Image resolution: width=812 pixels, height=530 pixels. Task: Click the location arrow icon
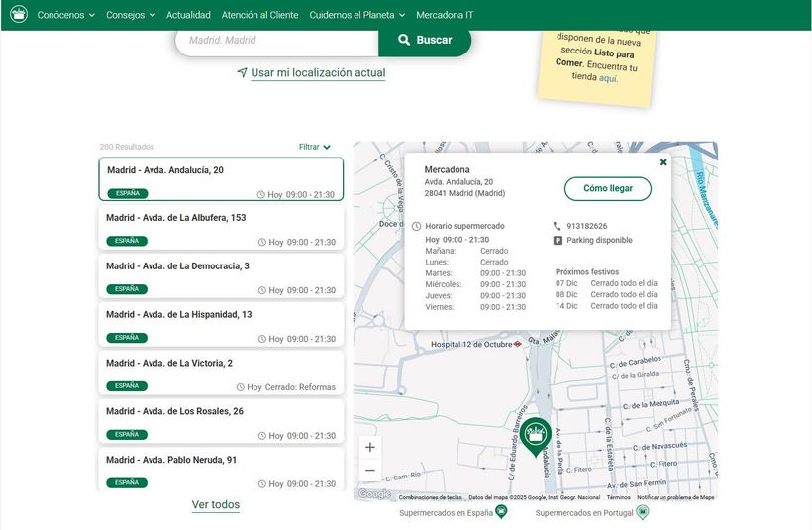pyautogui.click(x=242, y=73)
